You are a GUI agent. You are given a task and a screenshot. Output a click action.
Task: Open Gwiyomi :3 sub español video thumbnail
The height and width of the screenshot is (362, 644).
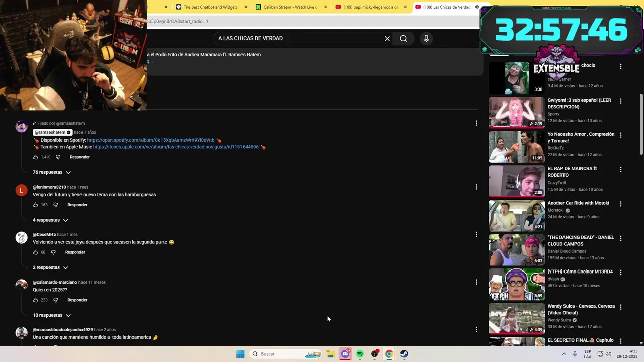pyautogui.click(x=517, y=113)
